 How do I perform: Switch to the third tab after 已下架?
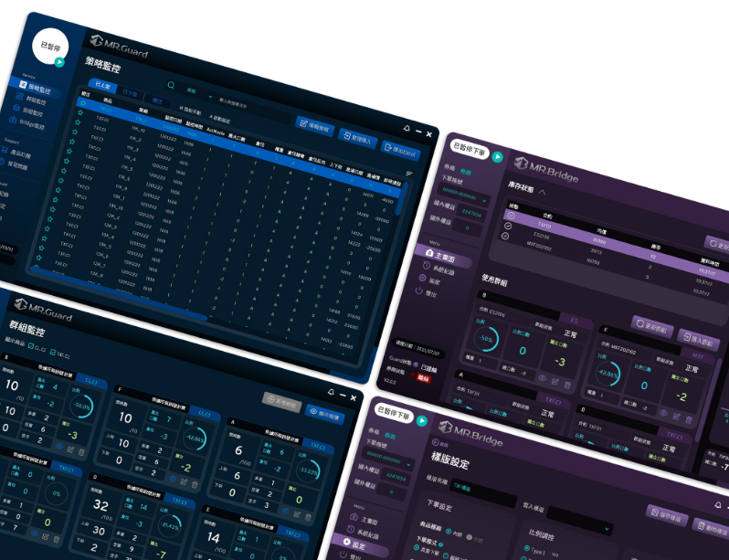tap(157, 100)
